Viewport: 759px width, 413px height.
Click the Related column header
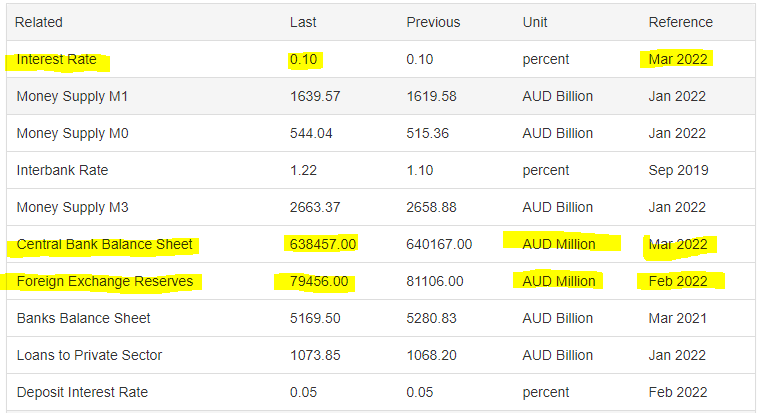pos(39,22)
